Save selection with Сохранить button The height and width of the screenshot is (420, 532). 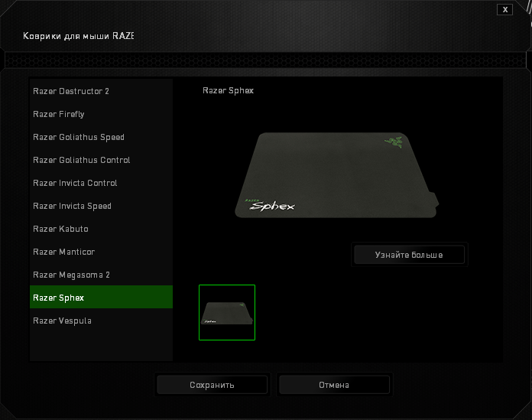212,385
